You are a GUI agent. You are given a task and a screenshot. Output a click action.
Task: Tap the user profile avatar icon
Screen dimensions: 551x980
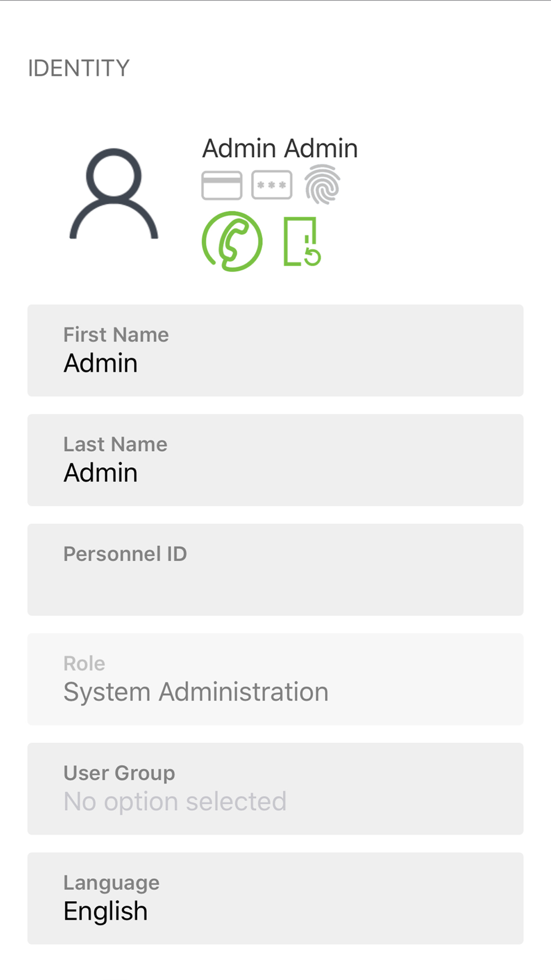click(114, 193)
